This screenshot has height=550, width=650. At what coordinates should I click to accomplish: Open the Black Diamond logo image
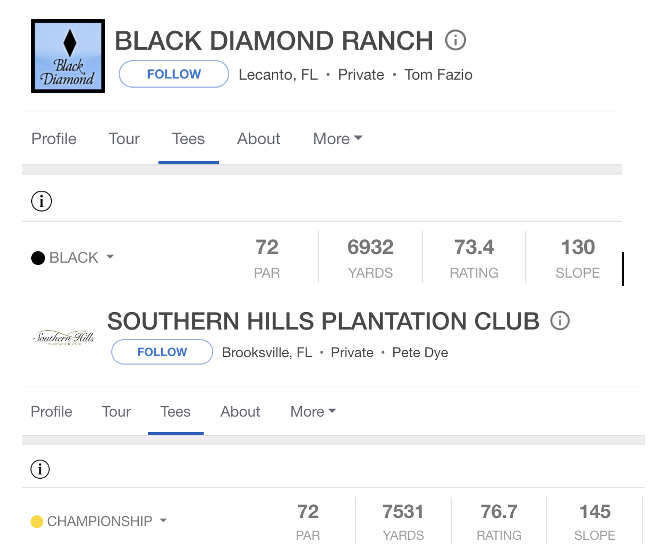(x=68, y=56)
